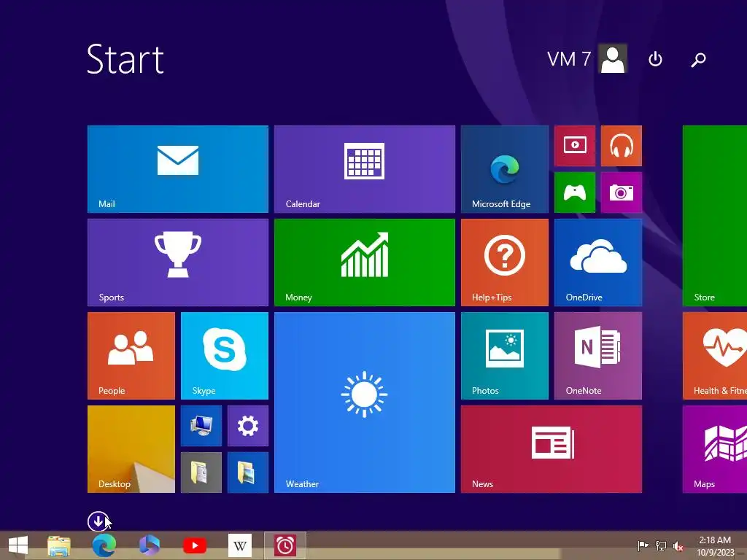Click the VM 7 user account
This screenshot has width=747, height=560.
587,59
